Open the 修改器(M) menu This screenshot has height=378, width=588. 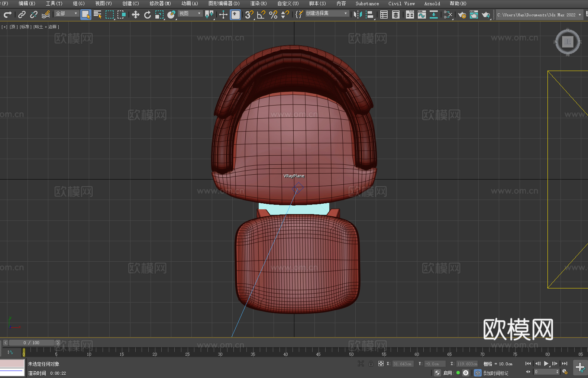point(160,3)
